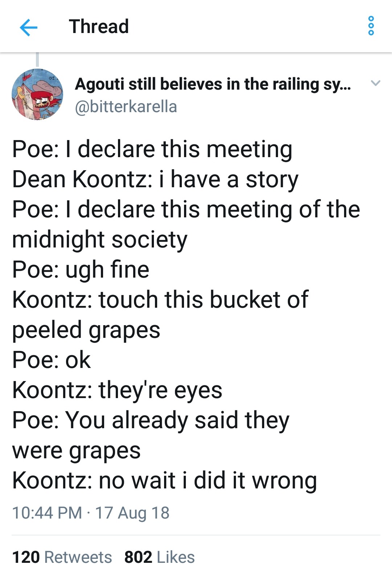Tap the first "Poe: I declare this meeting" line
Screen dimensions: 392x565
pos(152,149)
